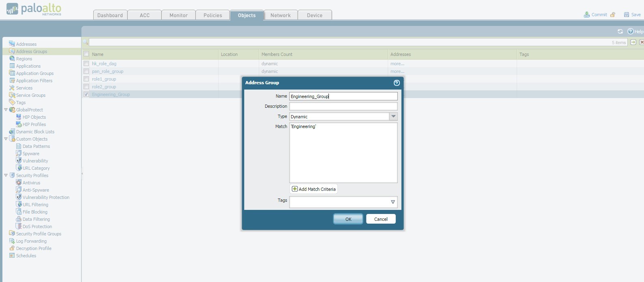
Task: Click inside the Match text area
Action: click(343, 153)
